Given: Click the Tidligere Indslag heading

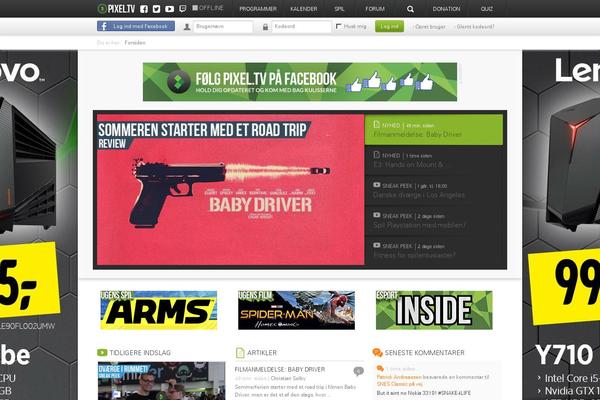Looking at the screenshot, I should [140, 353].
